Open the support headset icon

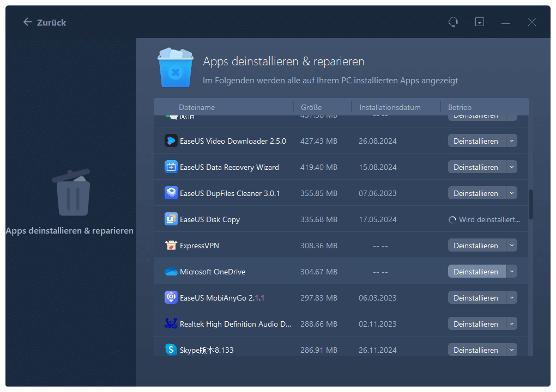(453, 22)
